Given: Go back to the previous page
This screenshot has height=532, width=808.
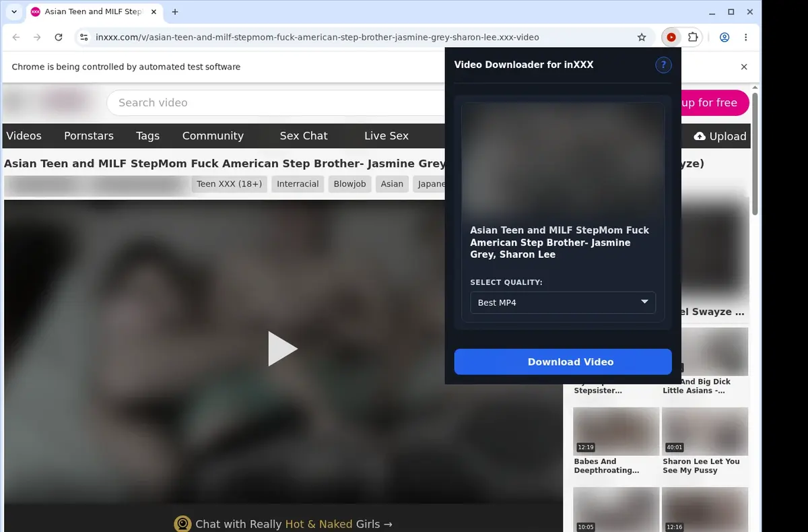Looking at the screenshot, I should [16, 38].
